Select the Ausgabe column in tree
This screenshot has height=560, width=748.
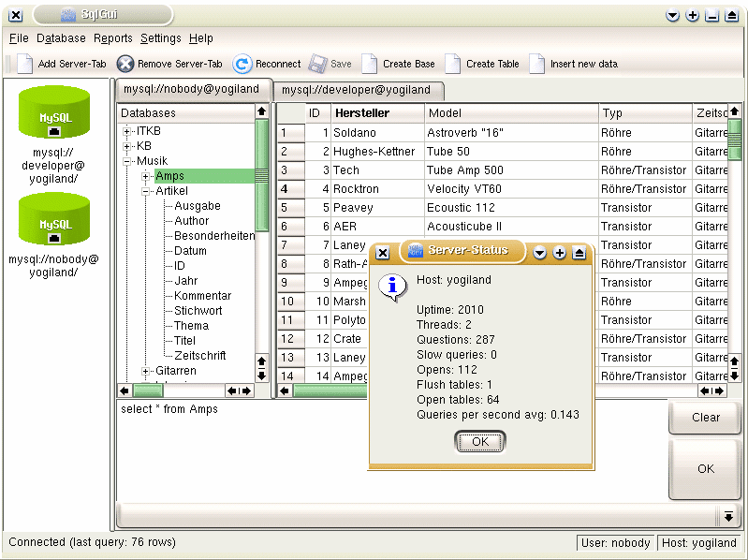198,206
